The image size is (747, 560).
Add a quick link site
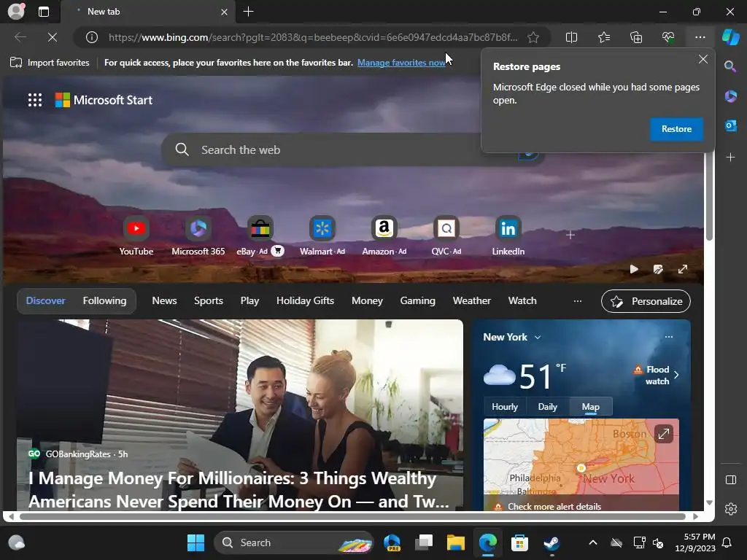(570, 235)
